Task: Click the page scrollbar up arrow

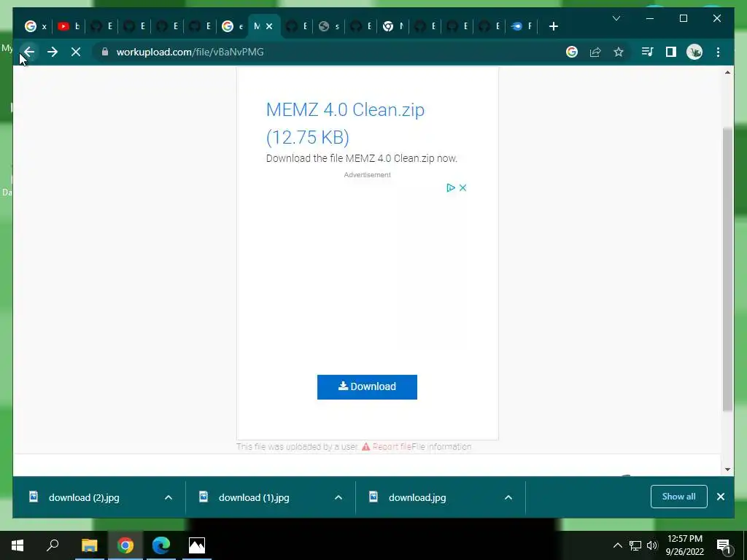Action: (727, 72)
